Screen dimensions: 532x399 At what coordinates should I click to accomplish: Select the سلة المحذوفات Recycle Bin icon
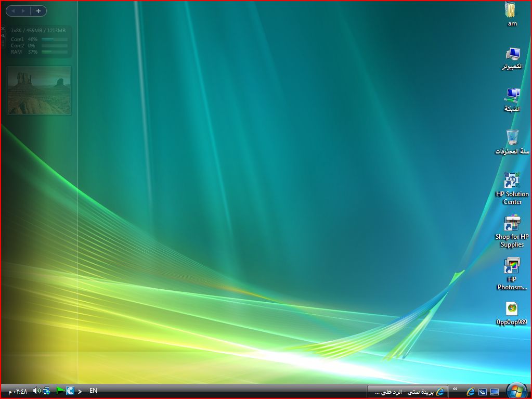[x=512, y=142]
